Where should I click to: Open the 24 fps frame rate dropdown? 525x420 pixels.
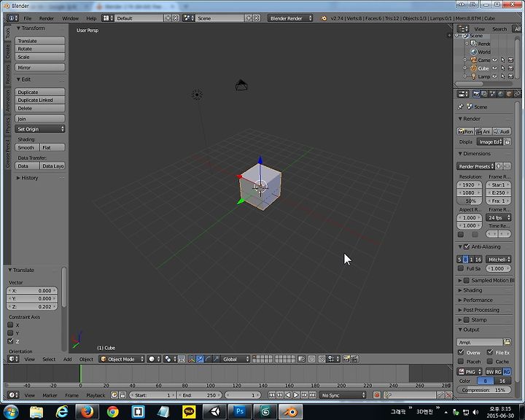[x=499, y=218]
